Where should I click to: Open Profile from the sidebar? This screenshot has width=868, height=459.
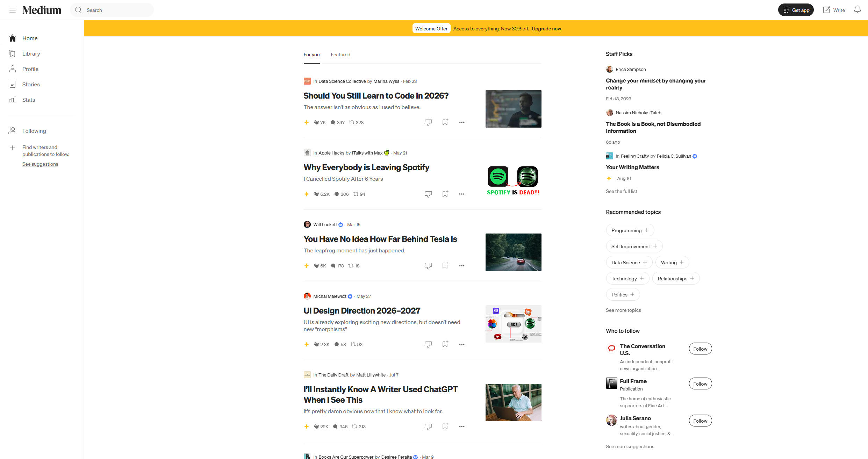[24, 69]
